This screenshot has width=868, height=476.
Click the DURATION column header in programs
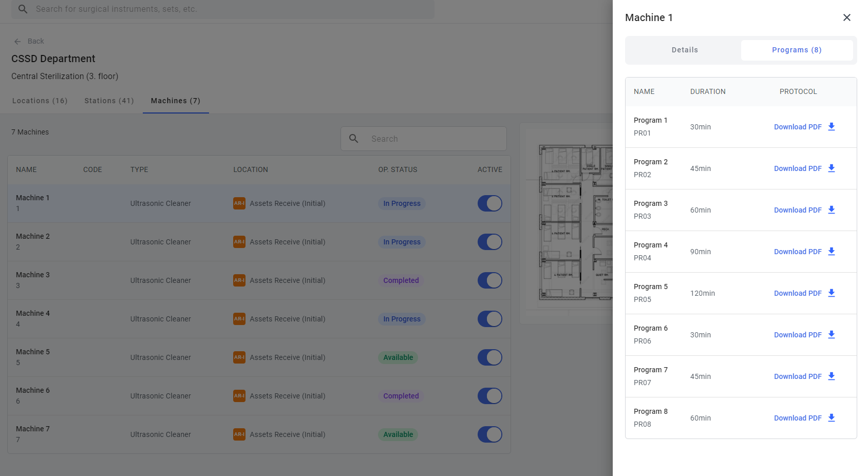708,91
